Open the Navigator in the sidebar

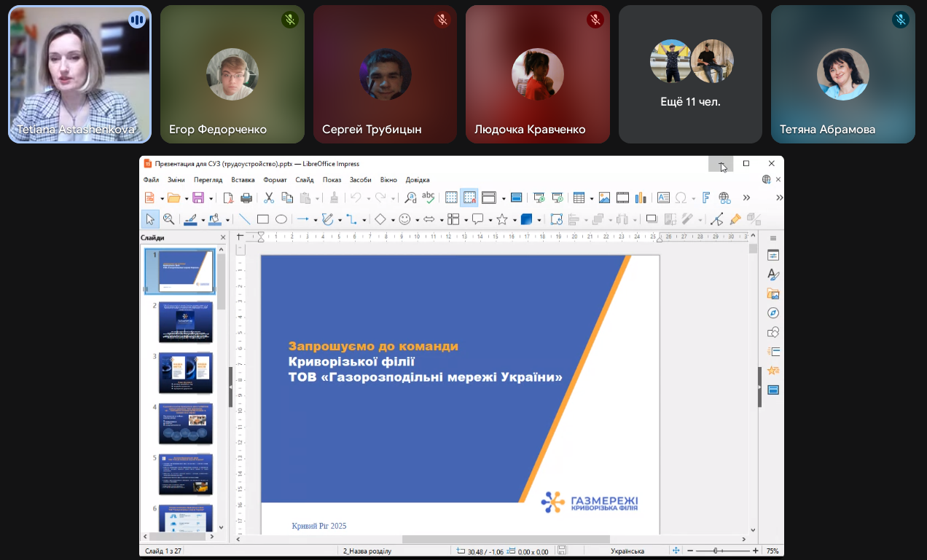click(x=773, y=313)
